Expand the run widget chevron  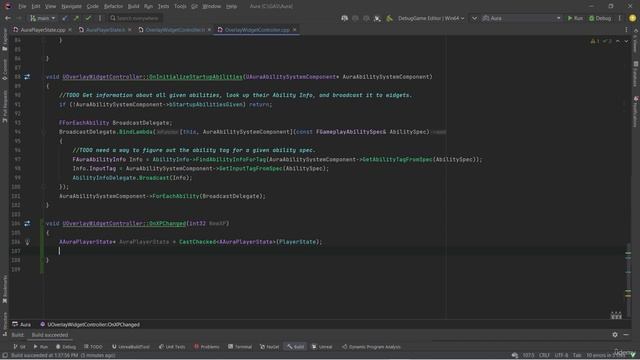pyautogui.click(x=474, y=18)
